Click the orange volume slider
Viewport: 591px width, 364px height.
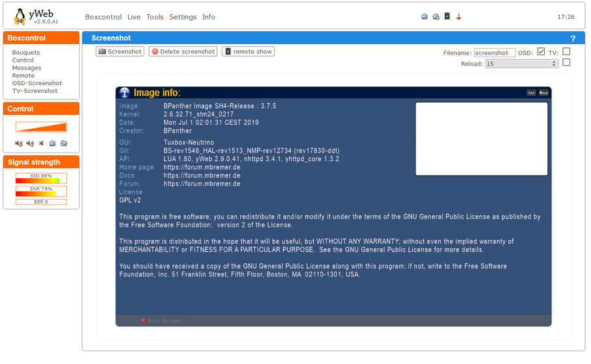click(x=41, y=127)
